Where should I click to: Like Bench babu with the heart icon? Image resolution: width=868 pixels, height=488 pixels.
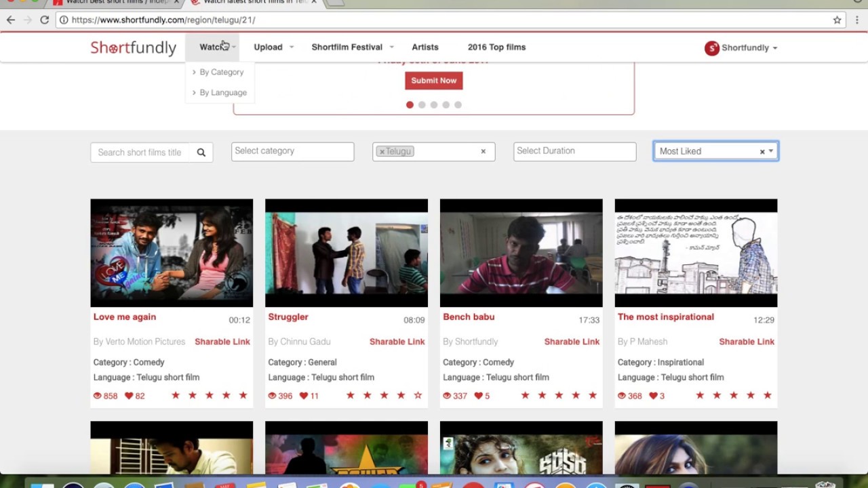479,396
